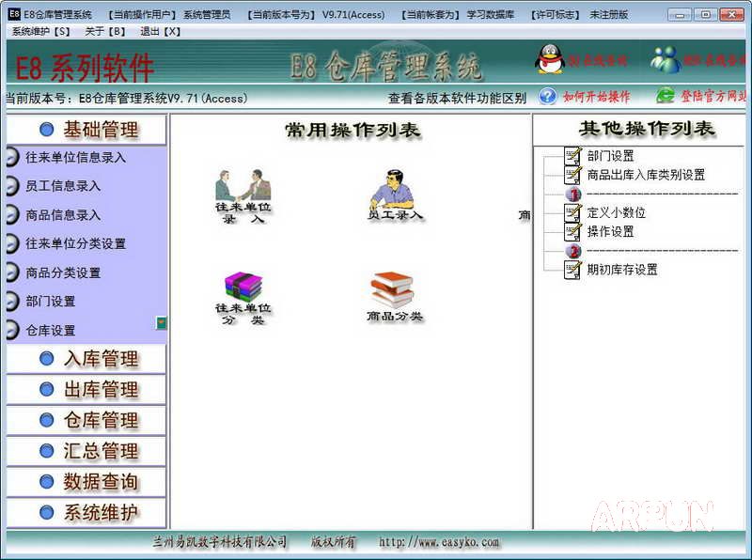Select 操作设置 in the list
752x560 pixels.
[x=610, y=232]
